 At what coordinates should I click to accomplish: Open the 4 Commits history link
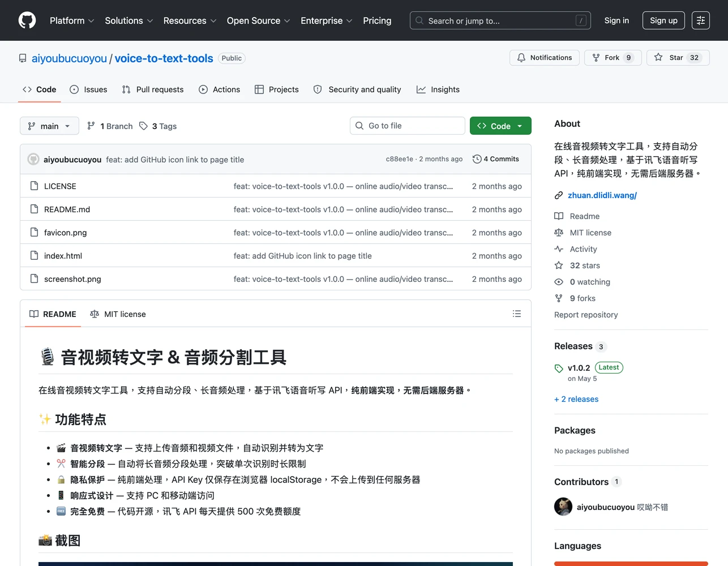pos(496,159)
